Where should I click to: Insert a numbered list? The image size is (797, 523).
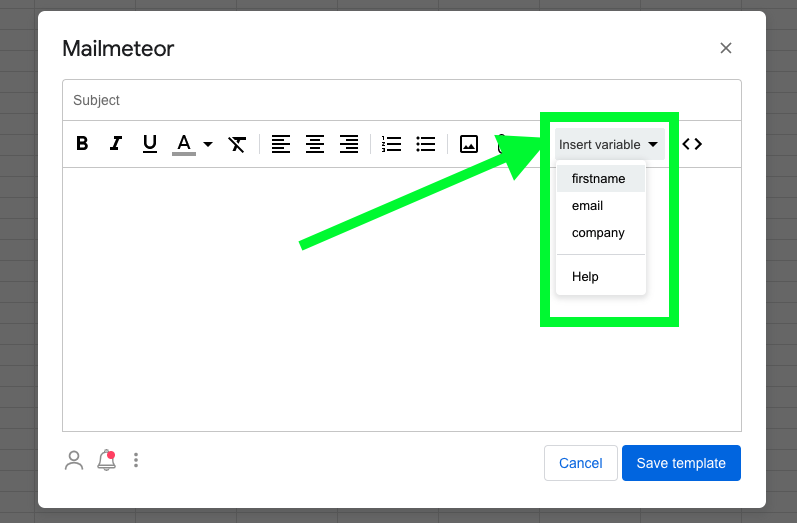click(392, 144)
